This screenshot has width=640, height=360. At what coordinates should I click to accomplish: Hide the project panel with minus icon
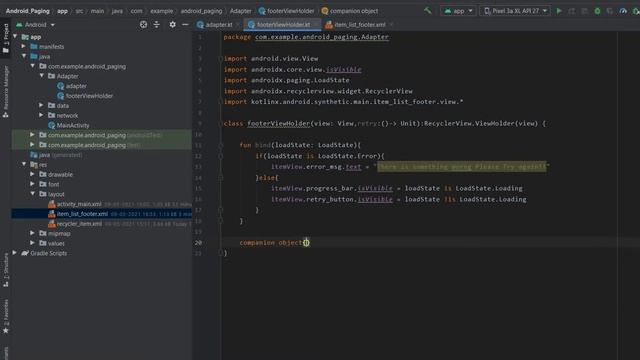click(185, 24)
